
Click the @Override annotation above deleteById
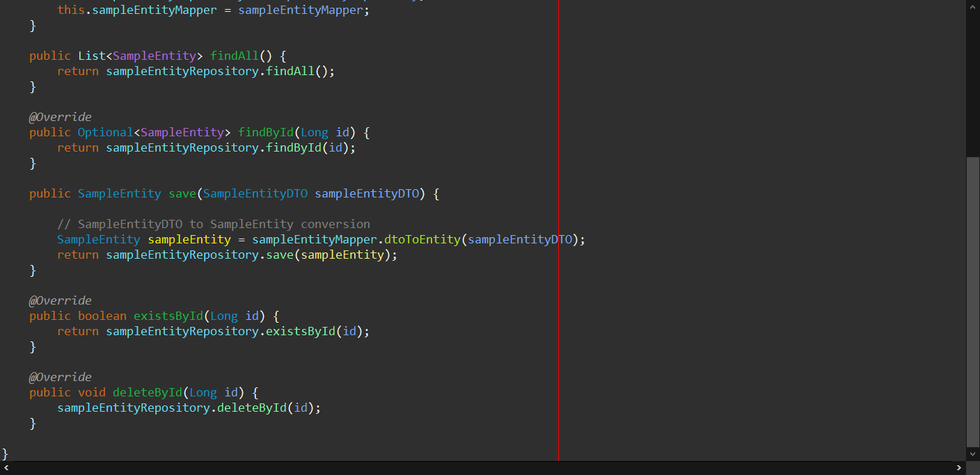coord(61,377)
